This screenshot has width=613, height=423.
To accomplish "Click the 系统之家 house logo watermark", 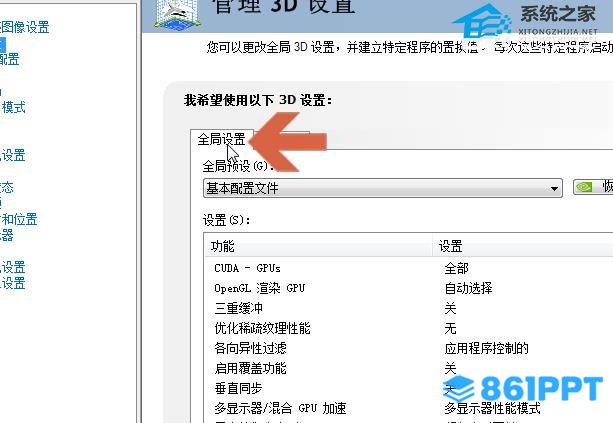I will pos(482,21).
